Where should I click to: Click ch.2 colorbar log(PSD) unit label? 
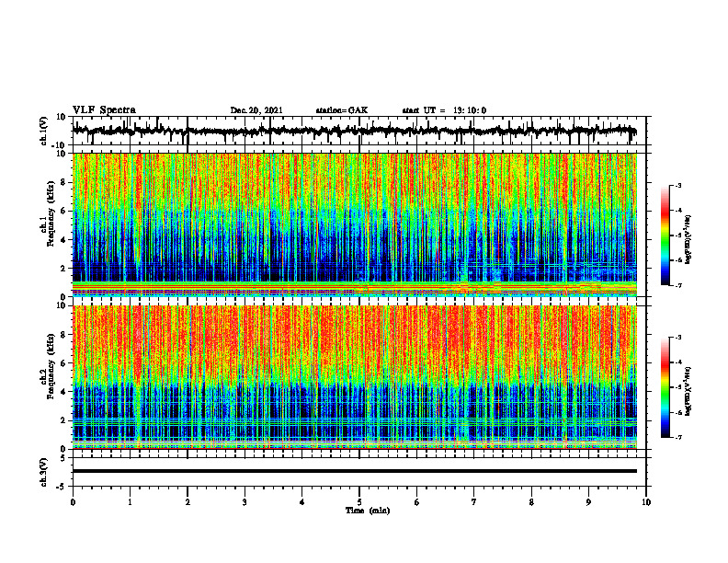tap(689, 391)
